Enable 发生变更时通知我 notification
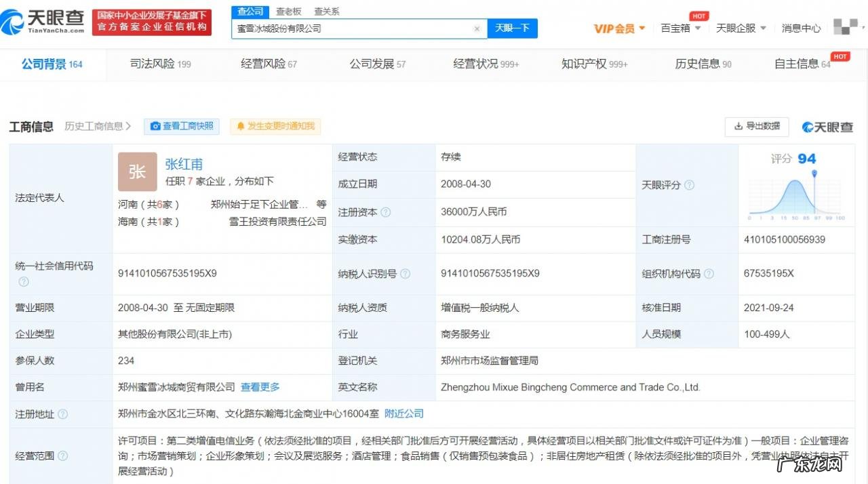 pos(275,126)
